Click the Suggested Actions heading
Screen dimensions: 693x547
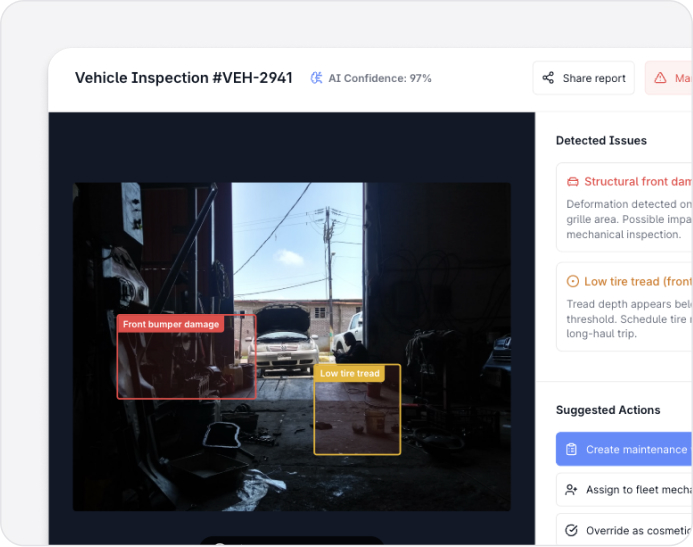pos(608,410)
